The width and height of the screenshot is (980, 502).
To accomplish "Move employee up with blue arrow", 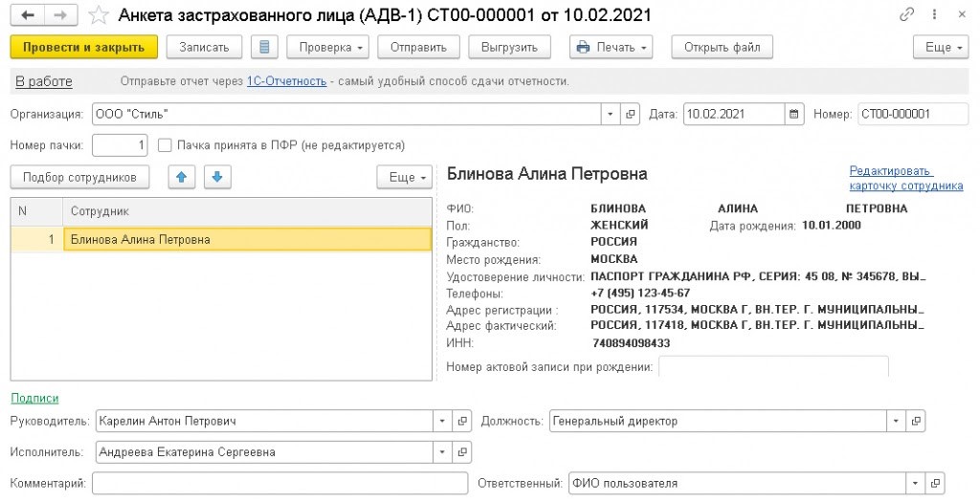I will (x=181, y=177).
